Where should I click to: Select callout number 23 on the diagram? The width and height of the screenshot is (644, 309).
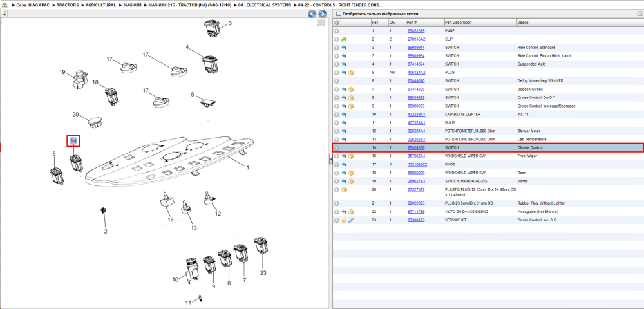[x=263, y=272]
